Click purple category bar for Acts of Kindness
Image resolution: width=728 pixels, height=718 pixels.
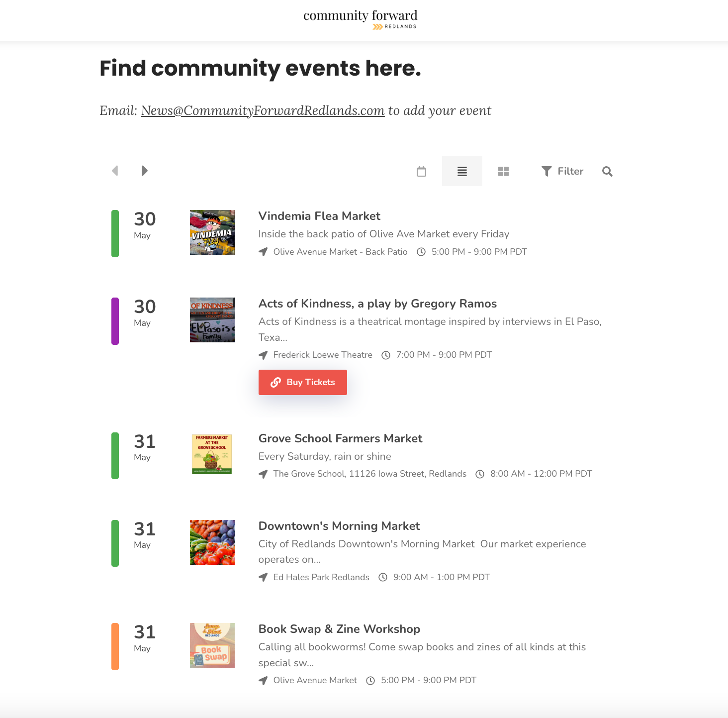tap(115, 321)
